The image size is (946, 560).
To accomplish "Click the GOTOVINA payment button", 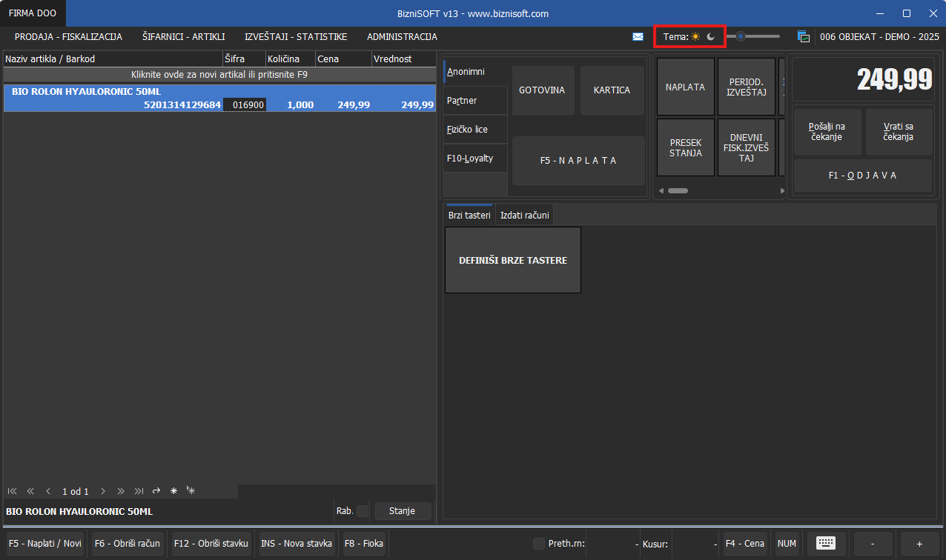I will (x=542, y=90).
